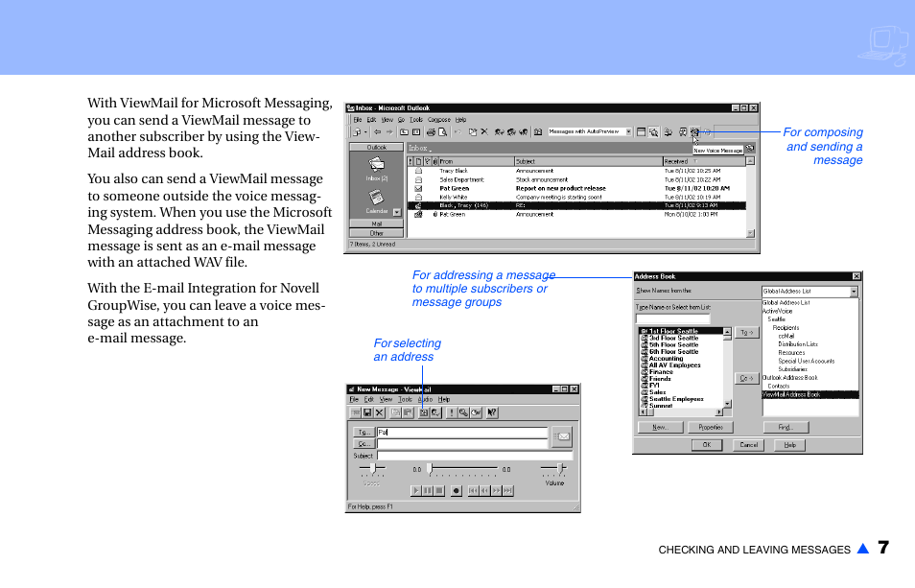This screenshot has width=915, height=588.
Task: Click the Delete X icon in New Message toolbar
Action: tap(379, 412)
